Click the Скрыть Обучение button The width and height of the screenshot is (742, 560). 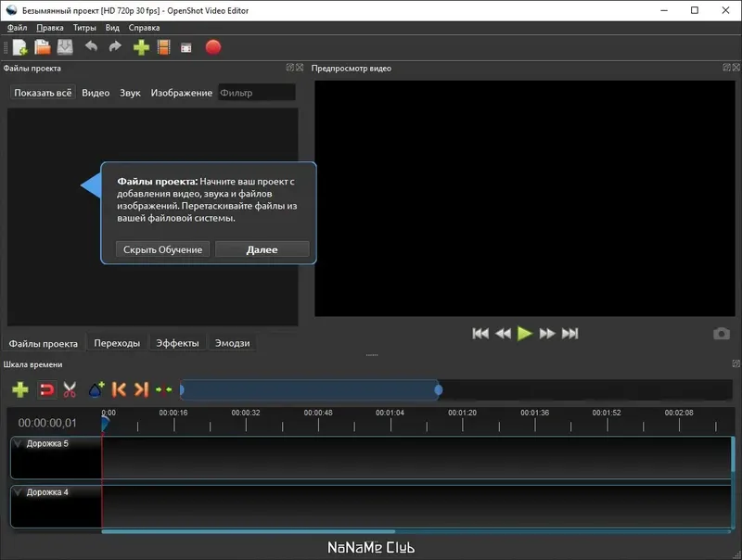point(162,249)
